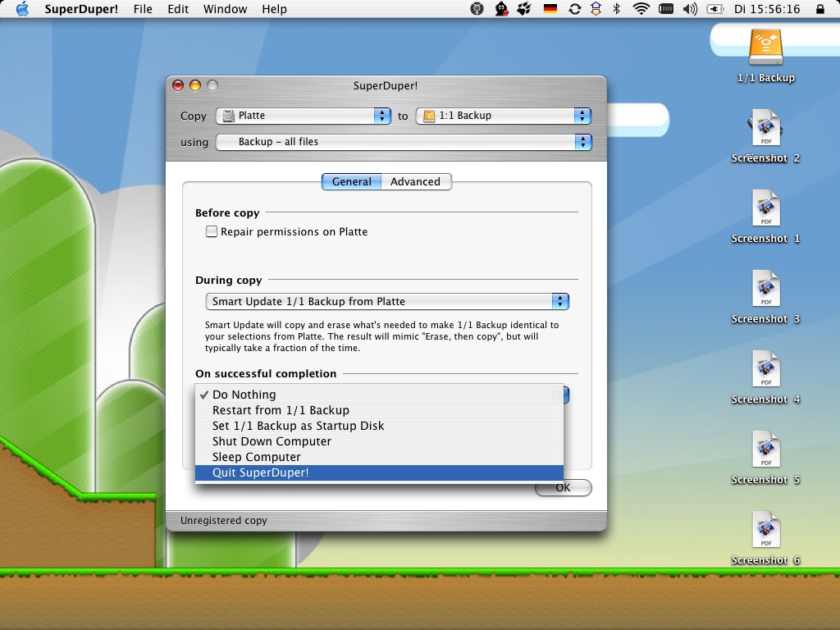Choose Shut Down Computer option
This screenshot has height=630, width=840.
[x=379, y=441]
